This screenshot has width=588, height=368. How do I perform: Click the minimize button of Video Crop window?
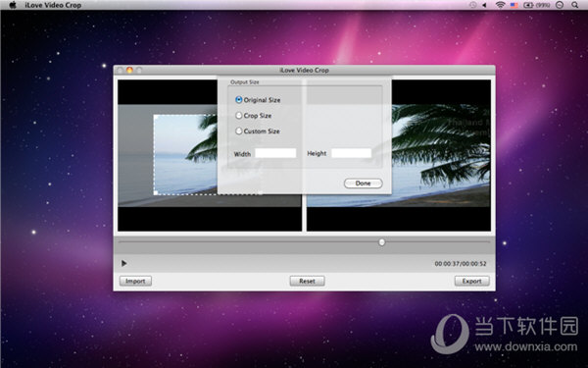(129, 70)
